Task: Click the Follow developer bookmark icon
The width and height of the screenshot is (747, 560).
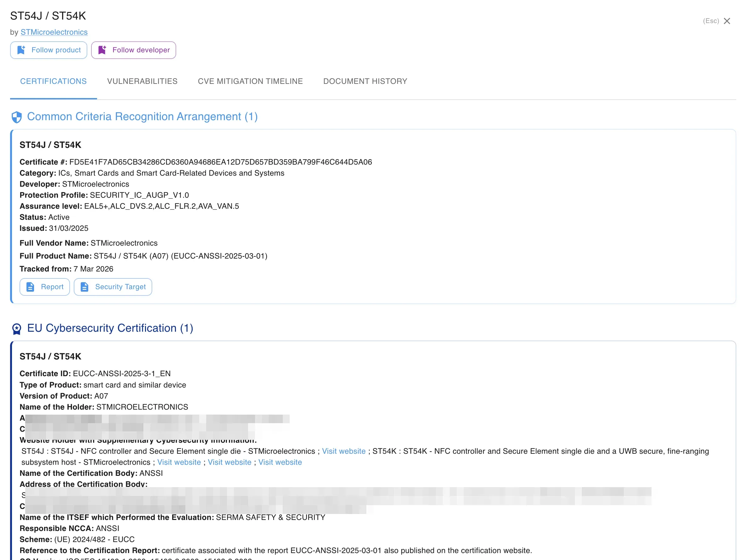Action: (x=102, y=50)
